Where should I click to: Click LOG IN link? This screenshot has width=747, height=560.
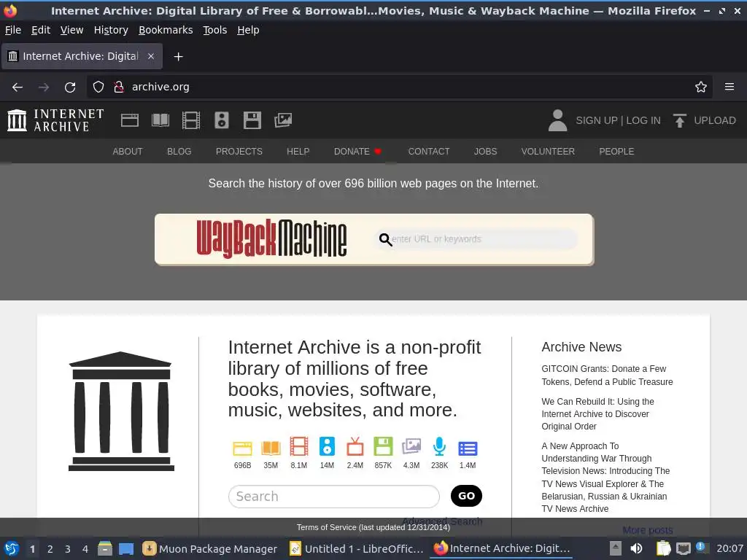[643, 120]
